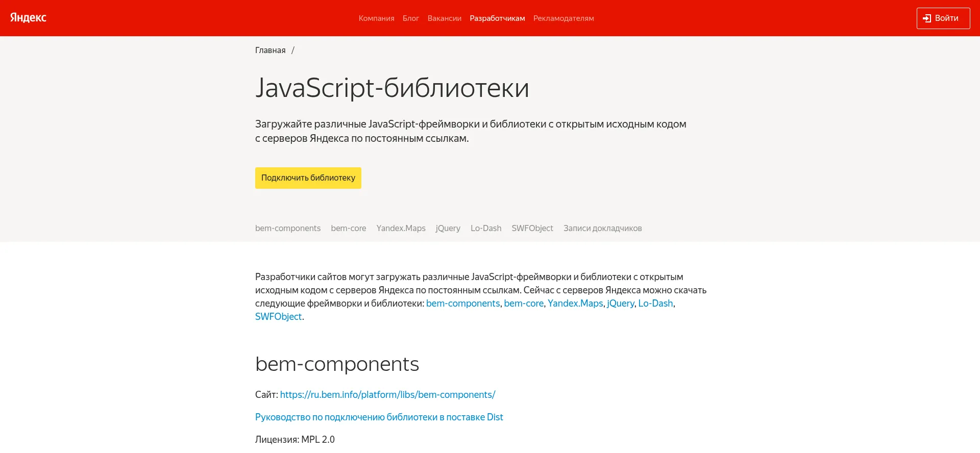Click the bem-components section heading
This screenshot has width=980, height=453.
pyautogui.click(x=337, y=364)
